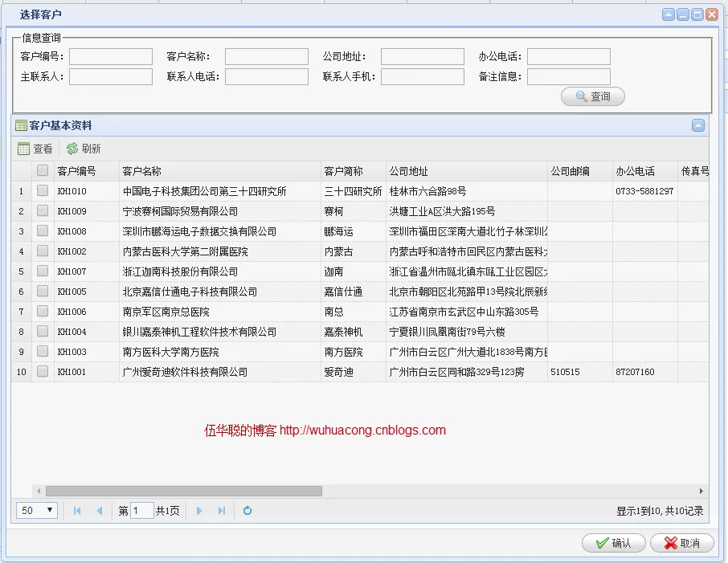The height and width of the screenshot is (563, 728).
Task: Select 浙江迦南科技股份有限公司 cell
Action: (219, 271)
